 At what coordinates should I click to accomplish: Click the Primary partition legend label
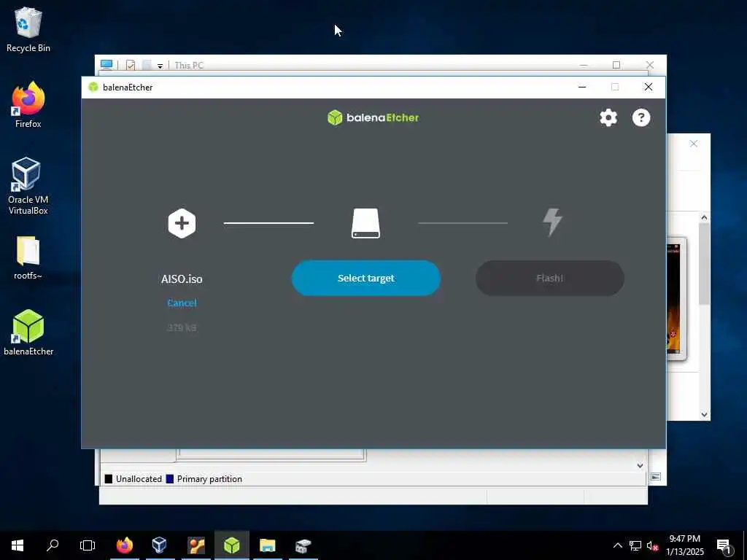[209, 479]
